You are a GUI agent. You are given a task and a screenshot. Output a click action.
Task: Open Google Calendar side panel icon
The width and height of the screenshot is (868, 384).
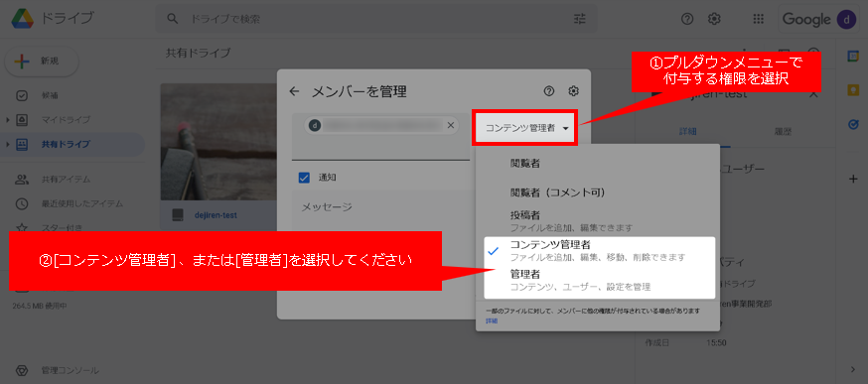tap(853, 57)
